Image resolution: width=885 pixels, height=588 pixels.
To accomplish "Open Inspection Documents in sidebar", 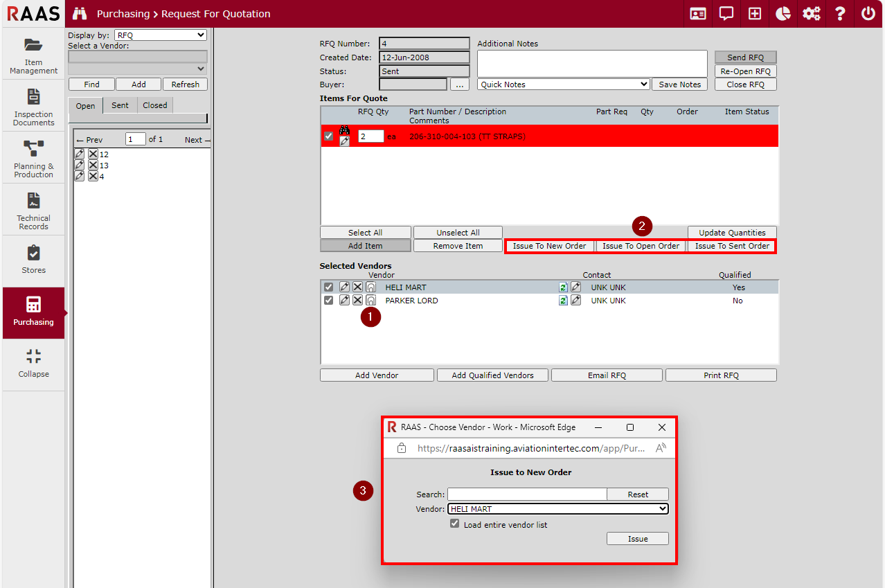I will (x=33, y=105).
